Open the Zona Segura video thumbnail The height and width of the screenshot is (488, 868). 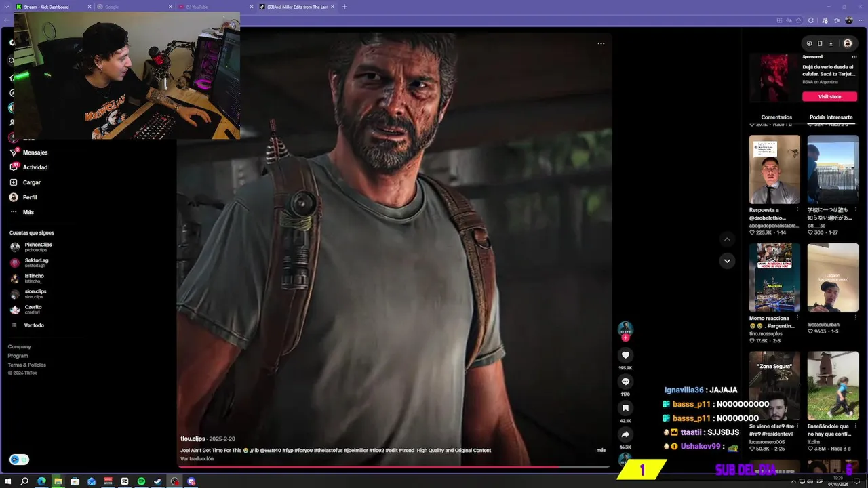(774, 386)
